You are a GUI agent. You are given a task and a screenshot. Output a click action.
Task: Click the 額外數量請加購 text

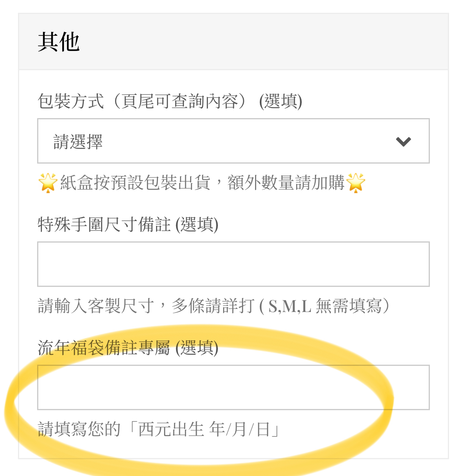[x=286, y=183]
